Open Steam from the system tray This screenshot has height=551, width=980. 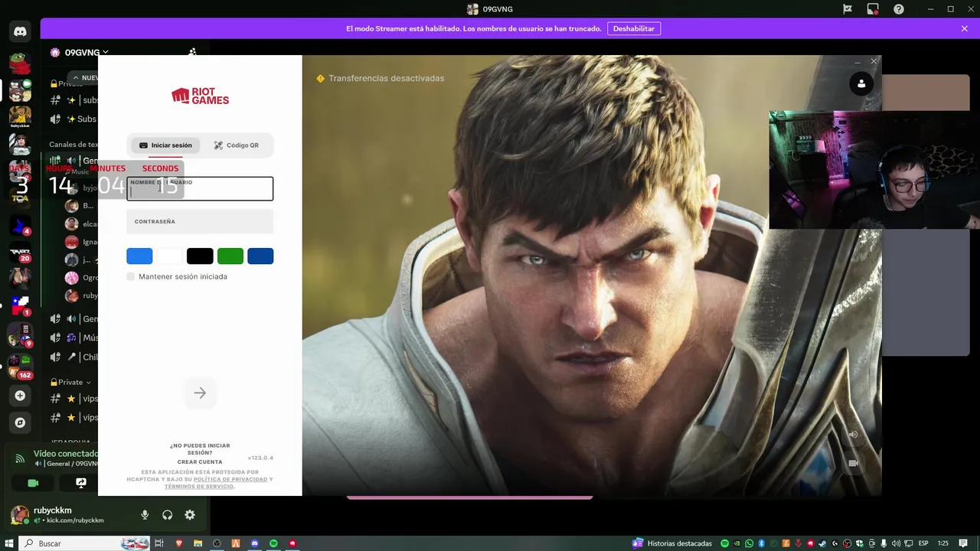(x=822, y=543)
